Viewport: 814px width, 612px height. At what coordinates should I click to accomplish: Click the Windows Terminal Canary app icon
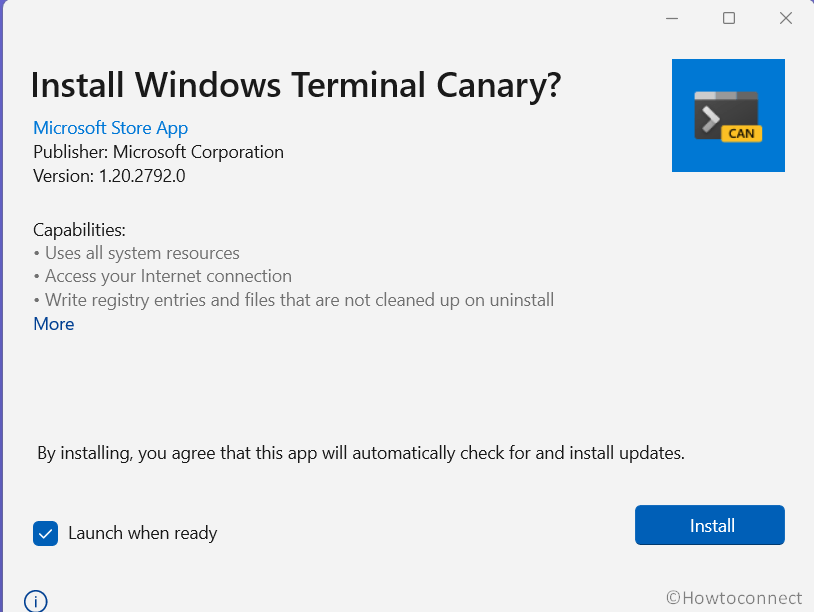tap(728, 115)
